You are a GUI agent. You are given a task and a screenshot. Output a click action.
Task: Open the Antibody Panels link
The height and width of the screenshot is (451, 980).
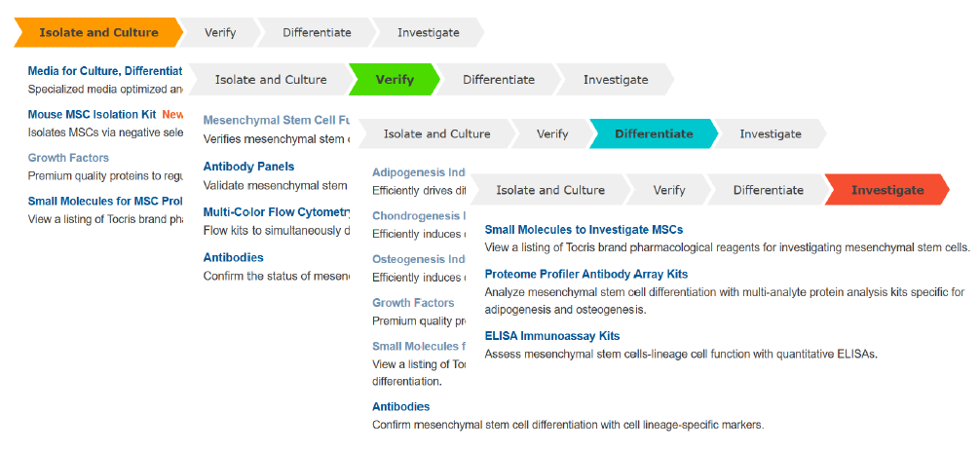click(x=248, y=167)
